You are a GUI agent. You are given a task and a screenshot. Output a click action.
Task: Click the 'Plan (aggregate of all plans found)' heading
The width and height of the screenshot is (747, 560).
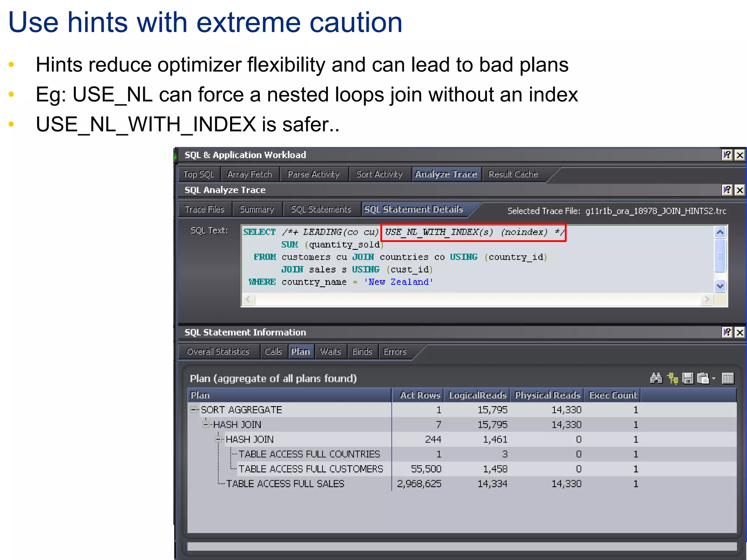[x=273, y=378]
